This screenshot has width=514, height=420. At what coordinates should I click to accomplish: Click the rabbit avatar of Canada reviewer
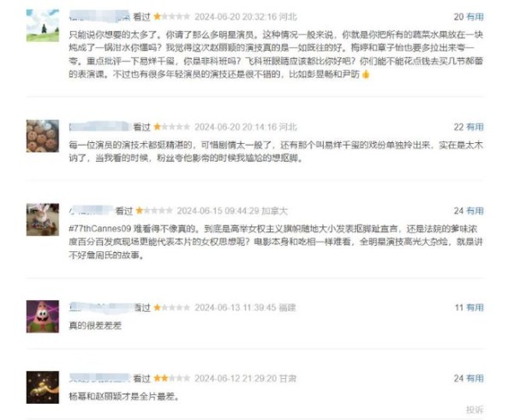[x=43, y=219]
